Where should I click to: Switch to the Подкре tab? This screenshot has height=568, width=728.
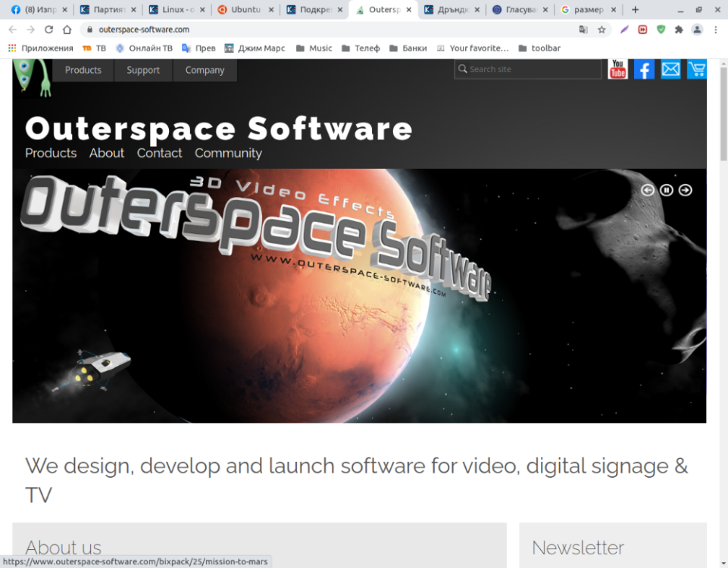pos(314,9)
